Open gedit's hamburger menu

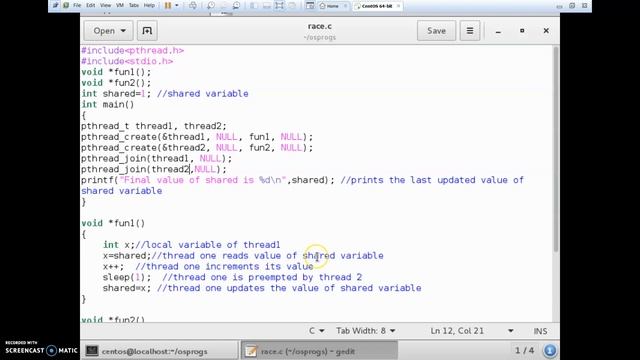470,31
